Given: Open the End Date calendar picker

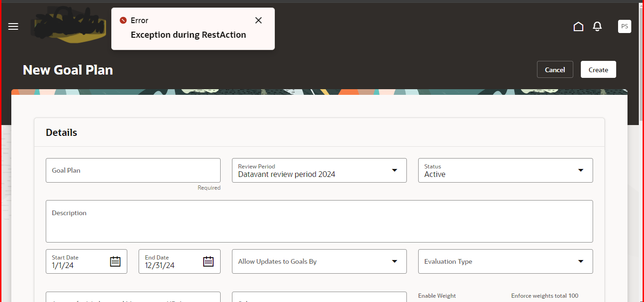Looking at the screenshot, I should click(208, 261).
